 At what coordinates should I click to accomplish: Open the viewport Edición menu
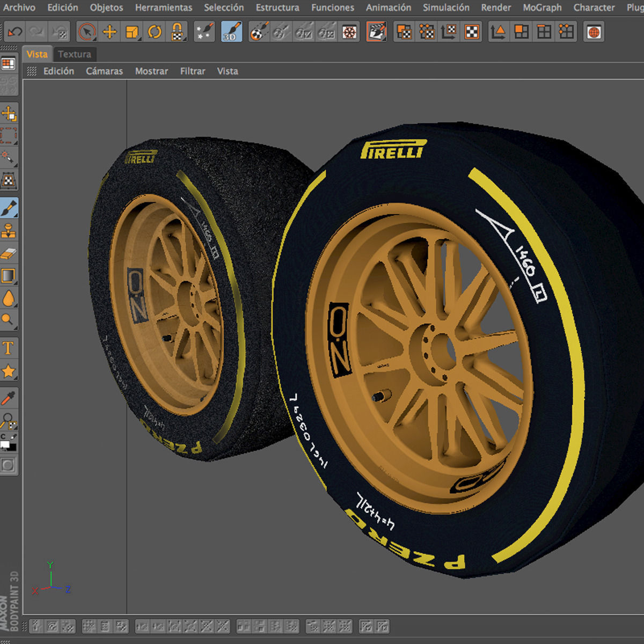click(58, 71)
